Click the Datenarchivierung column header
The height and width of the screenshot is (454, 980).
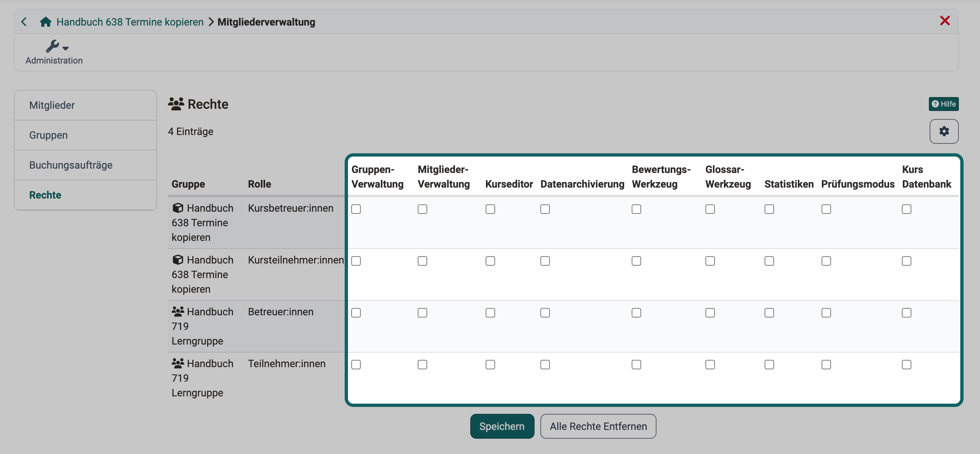pyautogui.click(x=582, y=184)
